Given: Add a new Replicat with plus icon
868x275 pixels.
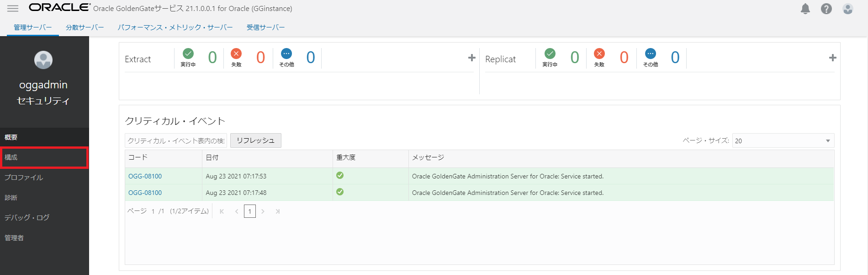Looking at the screenshot, I should (832, 58).
